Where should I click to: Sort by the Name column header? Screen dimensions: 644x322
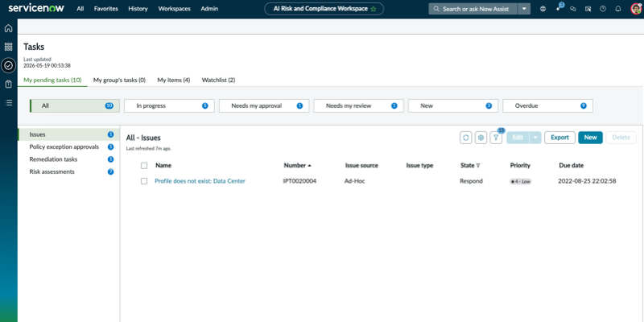[163, 166]
